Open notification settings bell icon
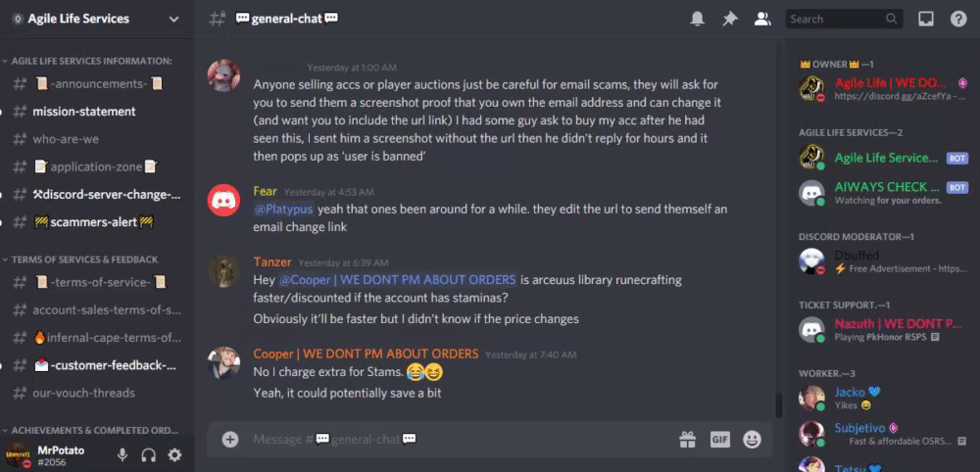 pyautogui.click(x=697, y=20)
